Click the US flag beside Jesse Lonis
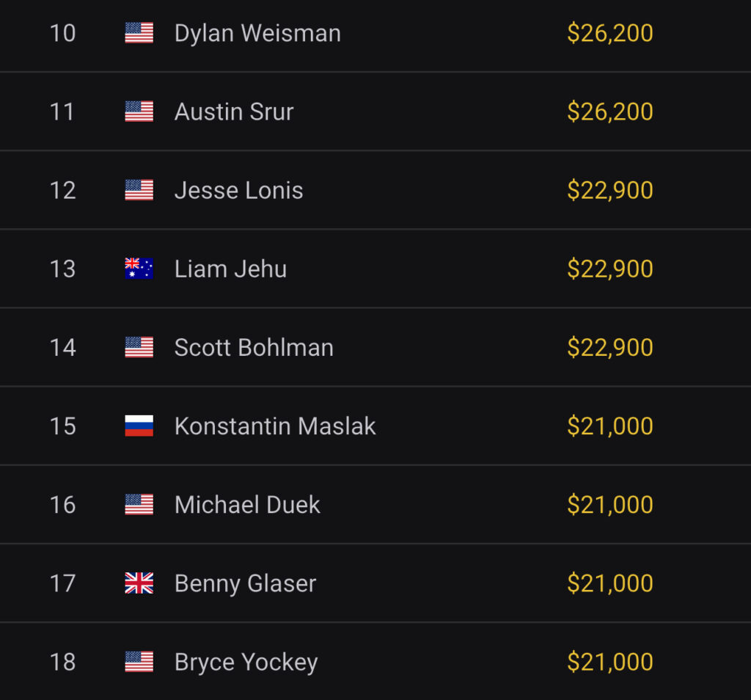The image size is (751, 700). tap(139, 190)
